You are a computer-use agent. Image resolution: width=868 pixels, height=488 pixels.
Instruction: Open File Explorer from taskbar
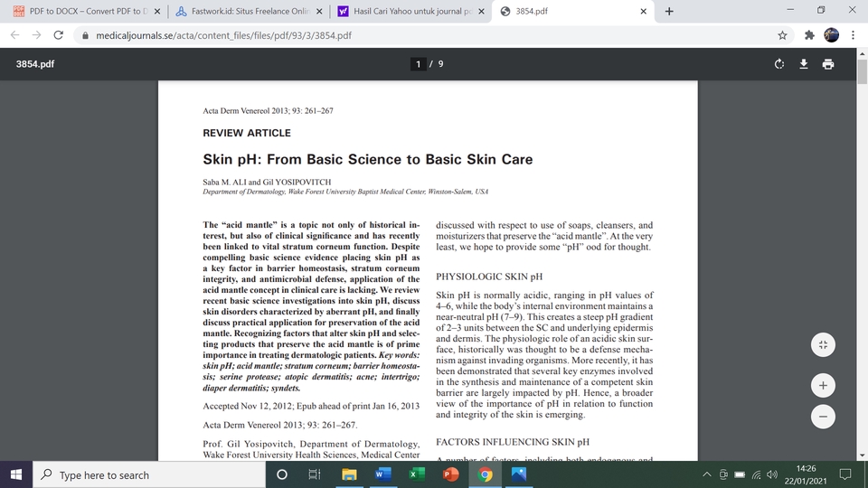click(349, 474)
